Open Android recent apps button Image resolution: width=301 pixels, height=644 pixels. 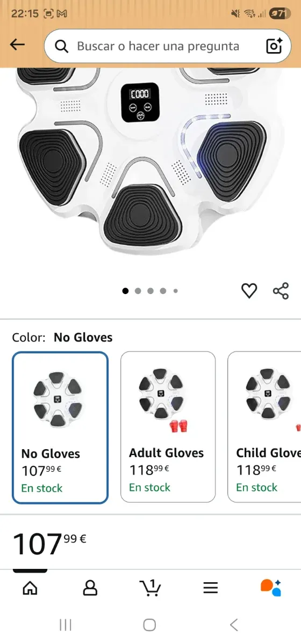[x=66, y=625]
